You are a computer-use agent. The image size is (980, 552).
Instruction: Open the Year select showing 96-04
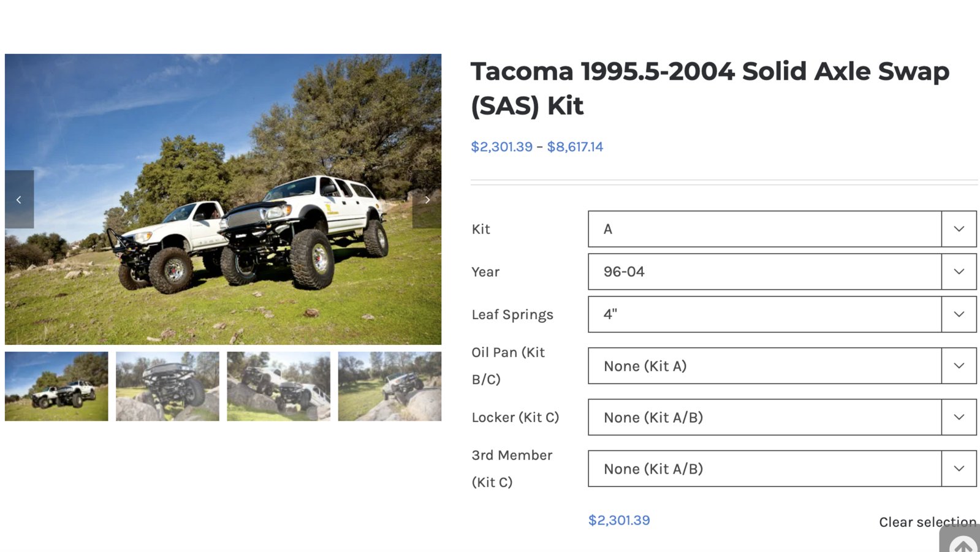click(x=782, y=271)
